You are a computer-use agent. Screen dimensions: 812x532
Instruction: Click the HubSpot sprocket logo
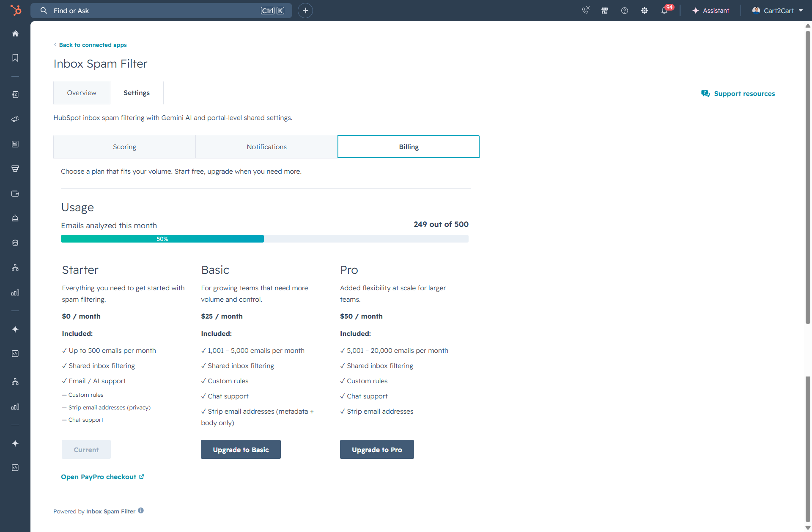pos(15,10)
